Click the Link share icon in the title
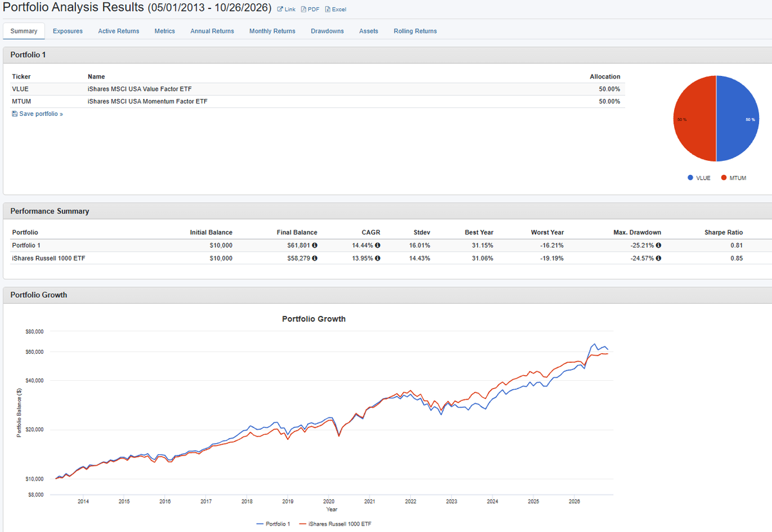 tap(286, 10)
